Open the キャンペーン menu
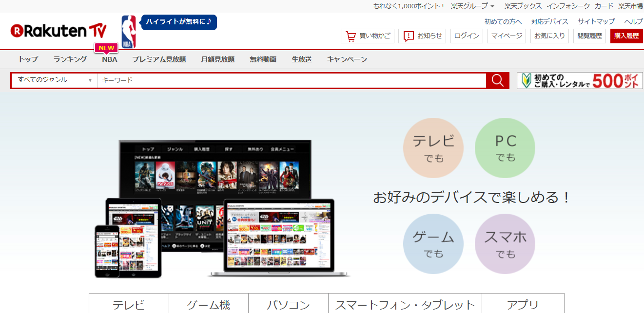 347,59
